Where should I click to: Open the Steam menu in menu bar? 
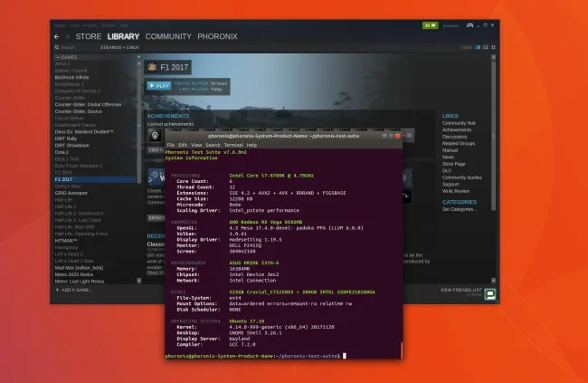[x=60, y=25]
